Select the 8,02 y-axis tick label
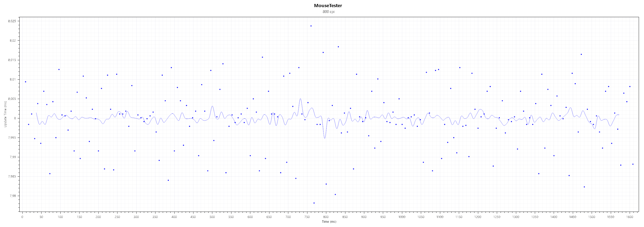This screenshot has width=644, height=227. tap(13, 41)
